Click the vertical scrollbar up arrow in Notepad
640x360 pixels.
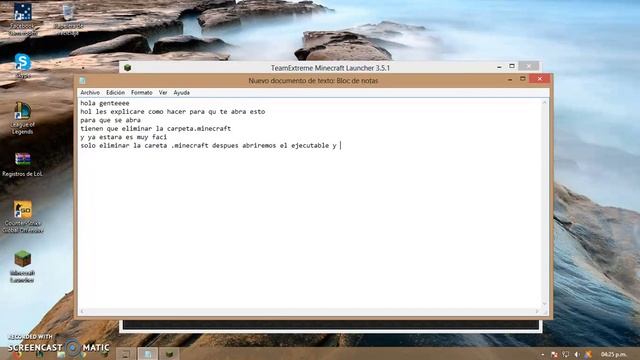point(544,102)
